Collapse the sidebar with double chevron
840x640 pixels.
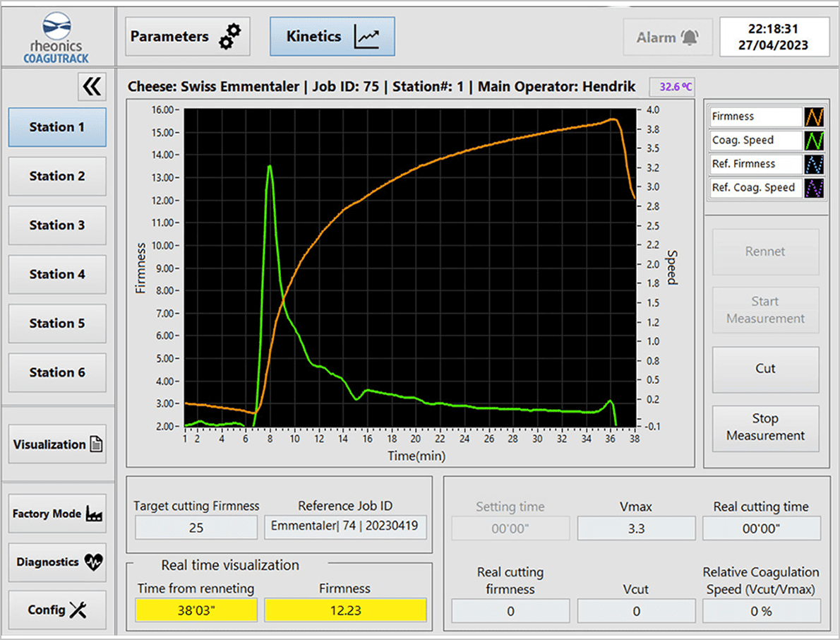click(92, 87)
